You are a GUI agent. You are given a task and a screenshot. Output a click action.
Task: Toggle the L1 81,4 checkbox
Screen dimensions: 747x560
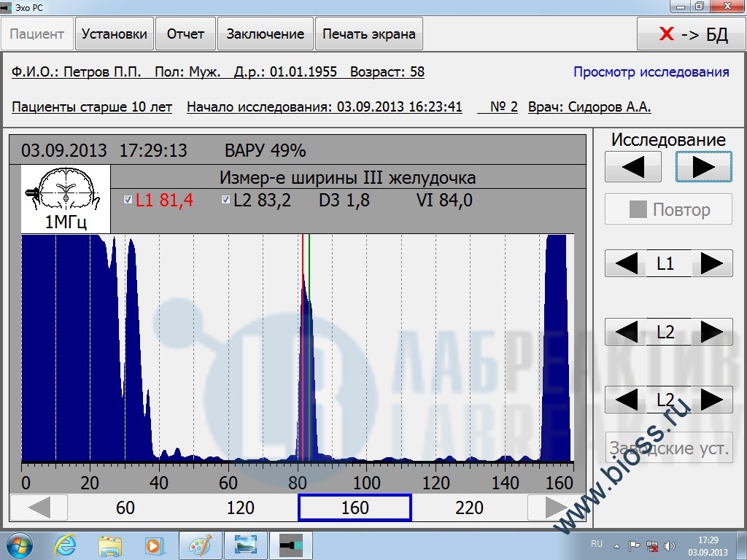coord(128,200)
